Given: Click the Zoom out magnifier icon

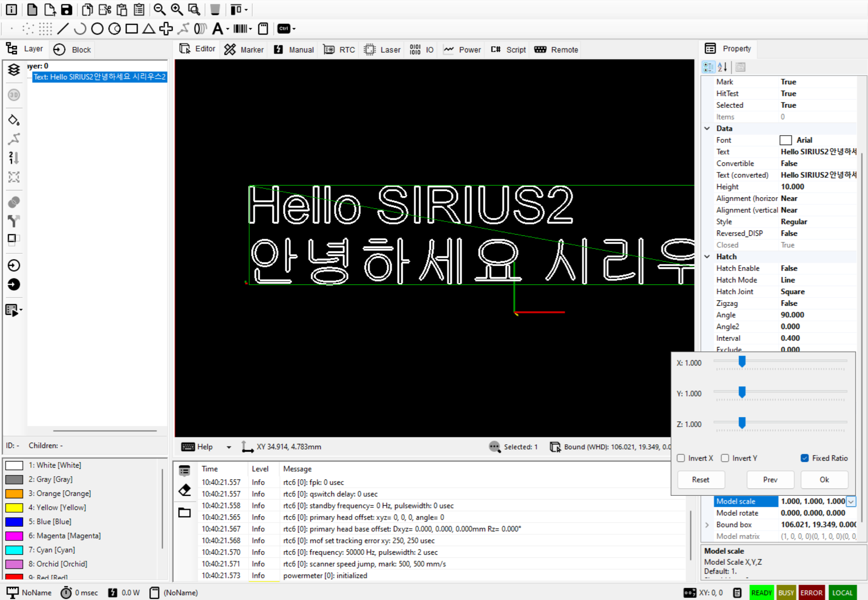Looking at the screenshot, I should [x=159, y=9].
